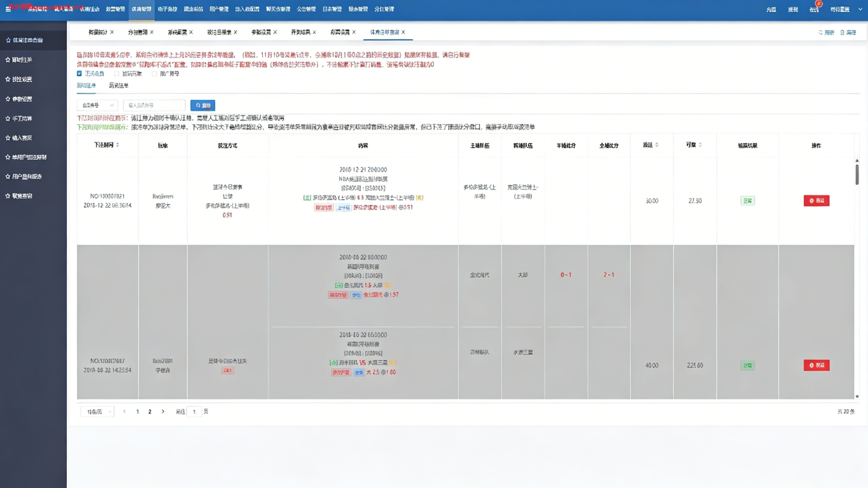Click red cancel button in linqjinren's row
The height and width of the screenshot is (488, 868).
[x=816, y=201]
